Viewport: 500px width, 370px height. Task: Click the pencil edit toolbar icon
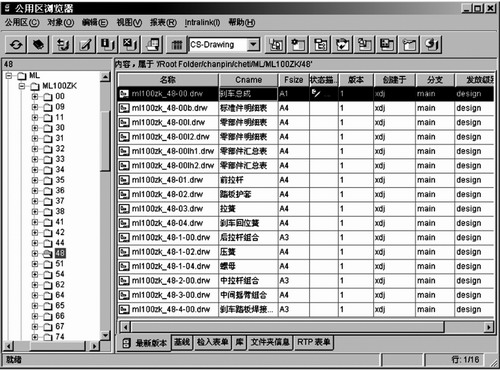pos(85,45)
